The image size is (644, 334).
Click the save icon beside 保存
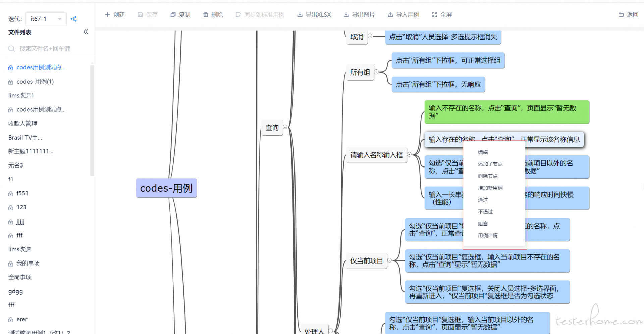tap(140, 15)
